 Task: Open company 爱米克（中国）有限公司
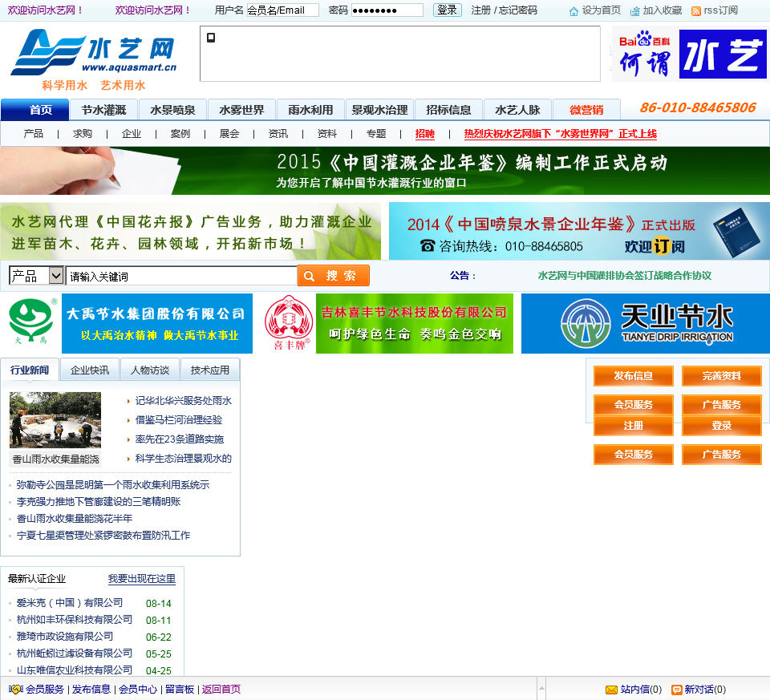70,603
